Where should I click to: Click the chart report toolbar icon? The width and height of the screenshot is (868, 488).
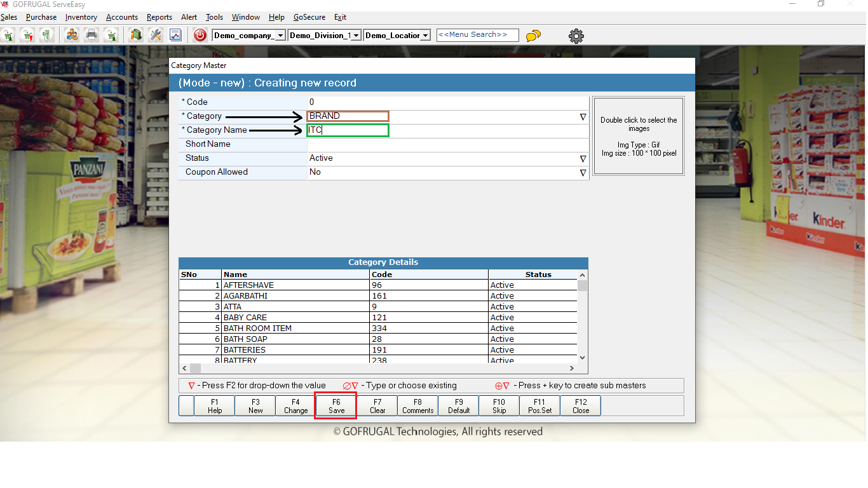tap(175, 36)
